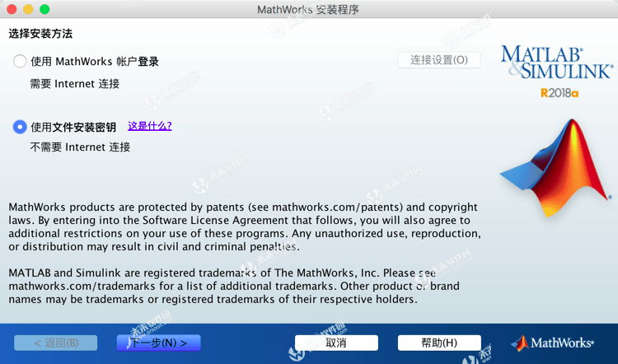Select the file installation key radio button
Screen dimensions: 618x364
pyautogui.click(x=20, y=127)
